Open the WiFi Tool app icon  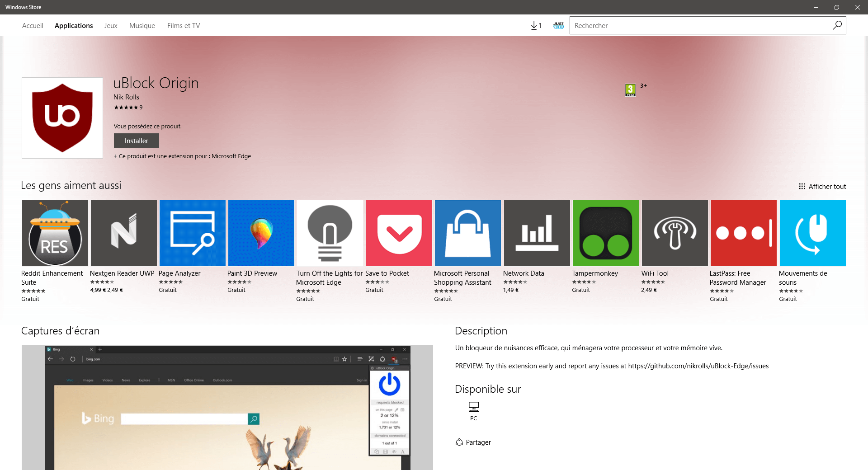[x=675, y=233]
